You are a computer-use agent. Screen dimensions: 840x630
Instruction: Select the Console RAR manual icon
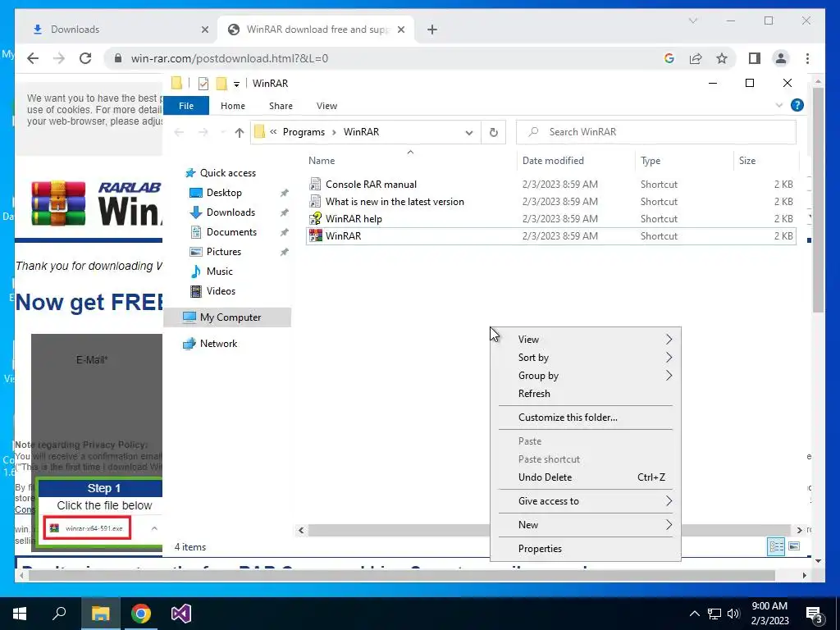click(x=316, y=185)
